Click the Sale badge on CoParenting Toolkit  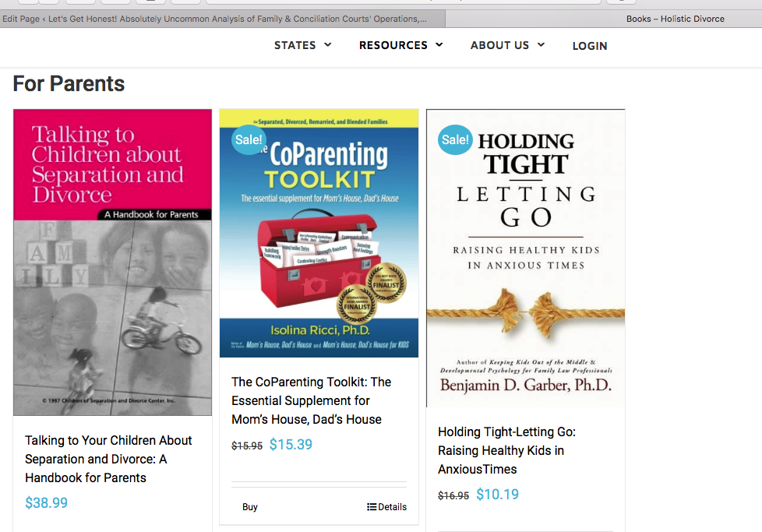249,140
